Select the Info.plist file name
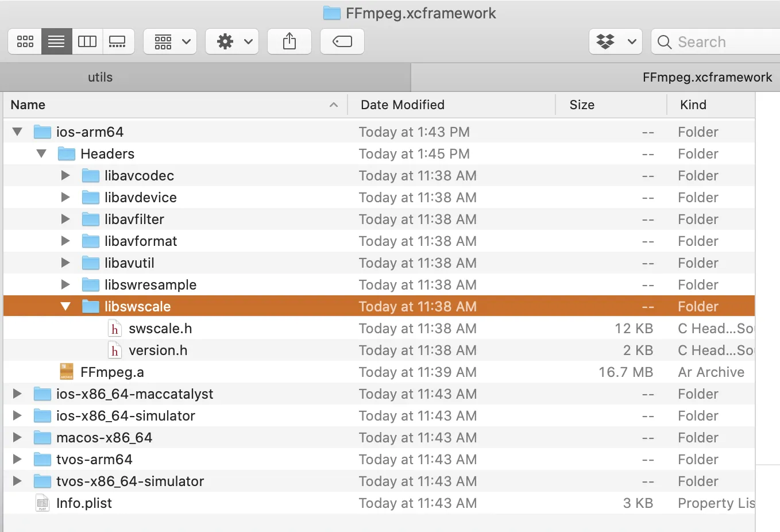The width and height of the screenshot is (780, 532). pos(84,503)
